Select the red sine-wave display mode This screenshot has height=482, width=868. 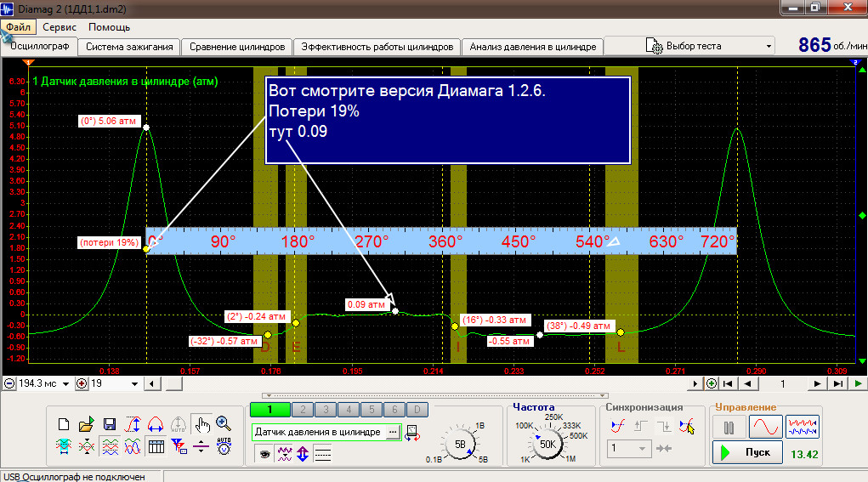coord(766,428)
